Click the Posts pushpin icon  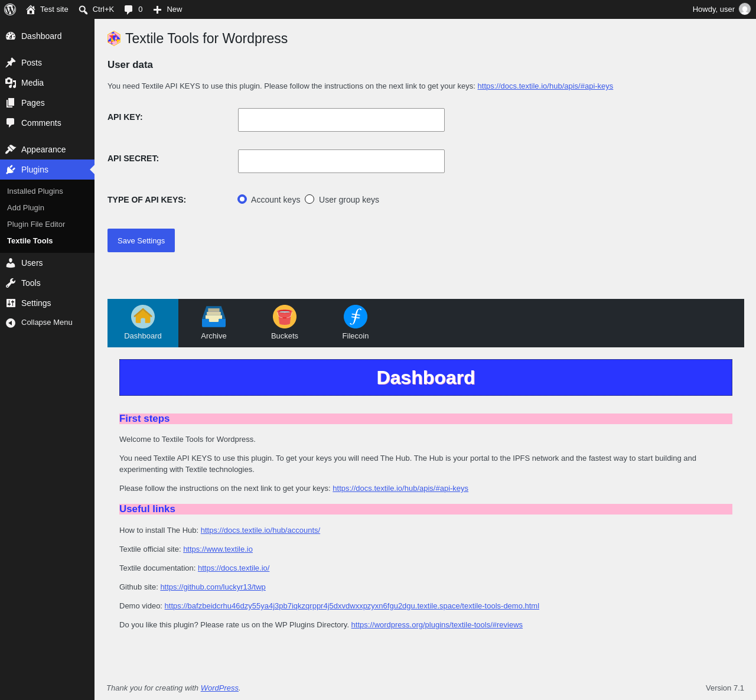11,63
